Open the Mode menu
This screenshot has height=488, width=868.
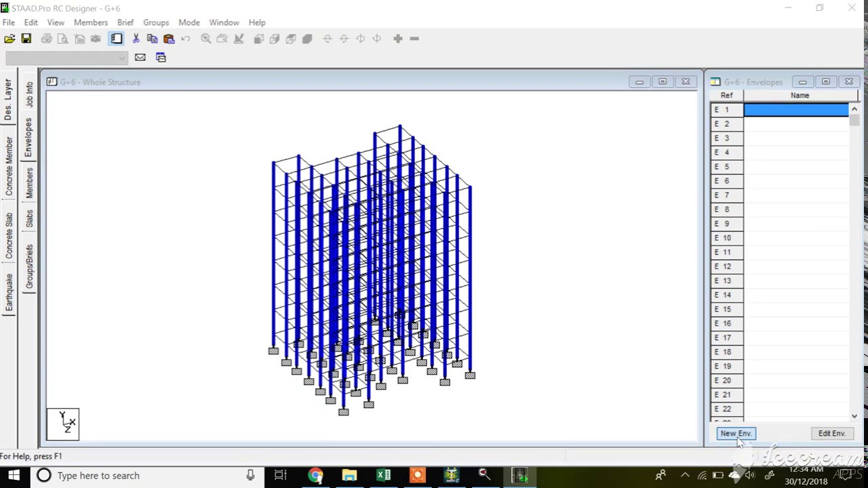189,22
